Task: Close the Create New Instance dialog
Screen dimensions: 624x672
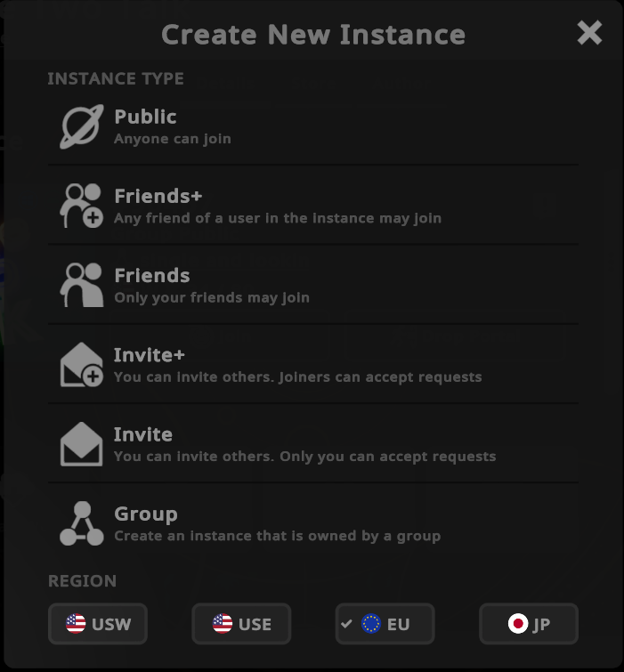Action: [x=589, y=33]
